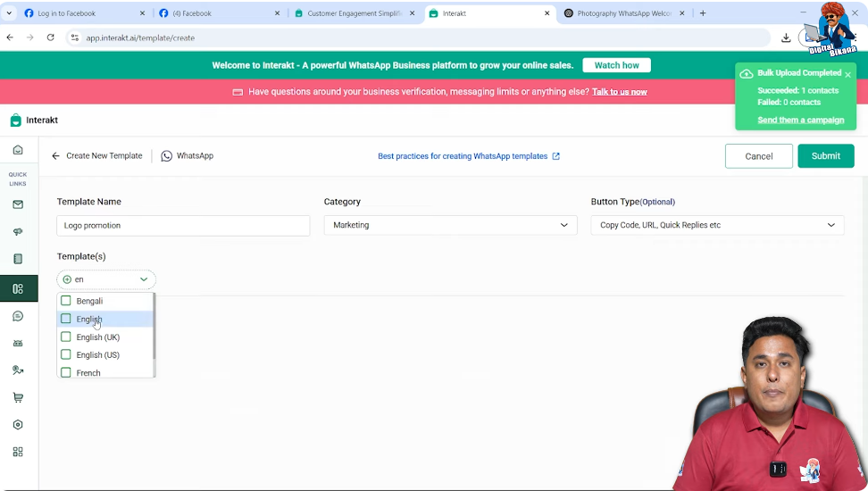Switch to Photography WhatsApp Welcome tab
The image size is (868, 491).
(623, 13)
